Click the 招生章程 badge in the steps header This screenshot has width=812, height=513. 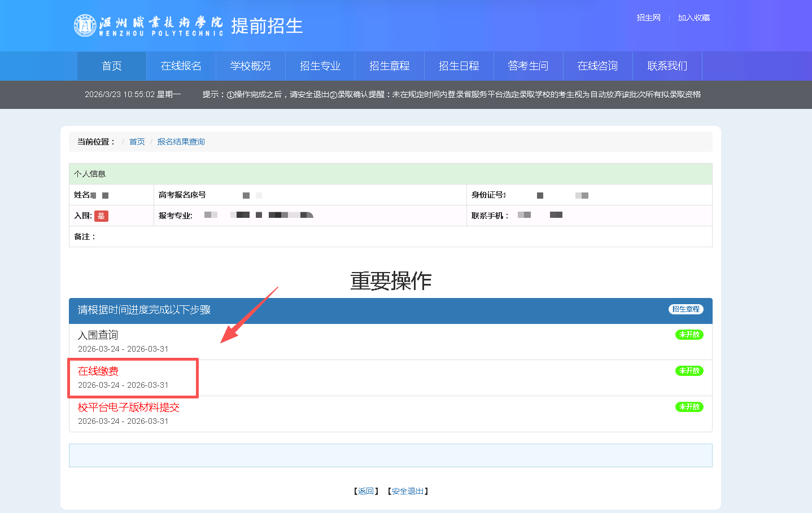tap(686, 309)
